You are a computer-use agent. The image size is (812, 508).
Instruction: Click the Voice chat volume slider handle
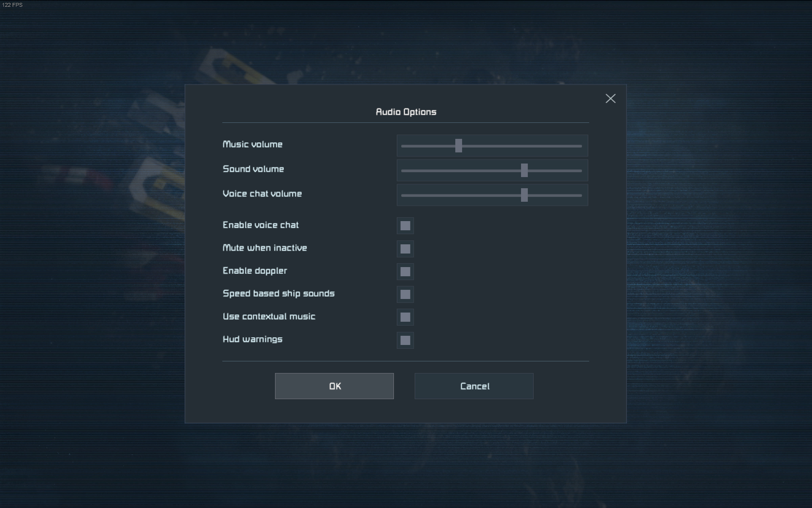click(x=524, y=195)
